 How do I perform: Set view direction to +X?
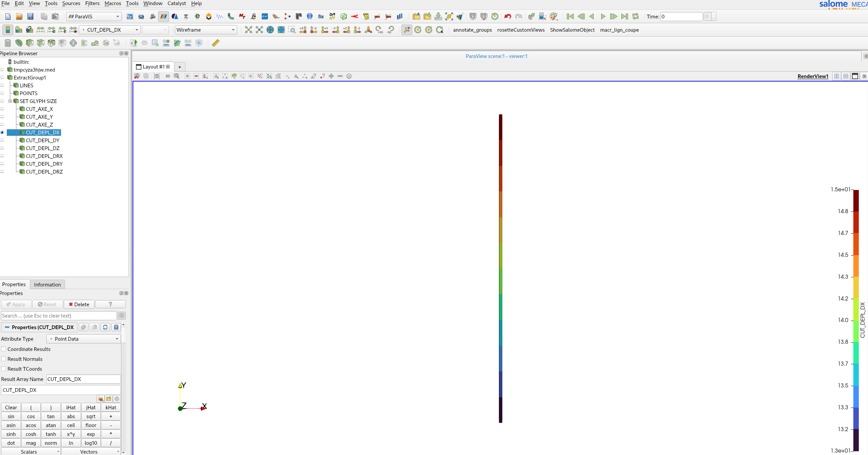[x=303, y=30]
